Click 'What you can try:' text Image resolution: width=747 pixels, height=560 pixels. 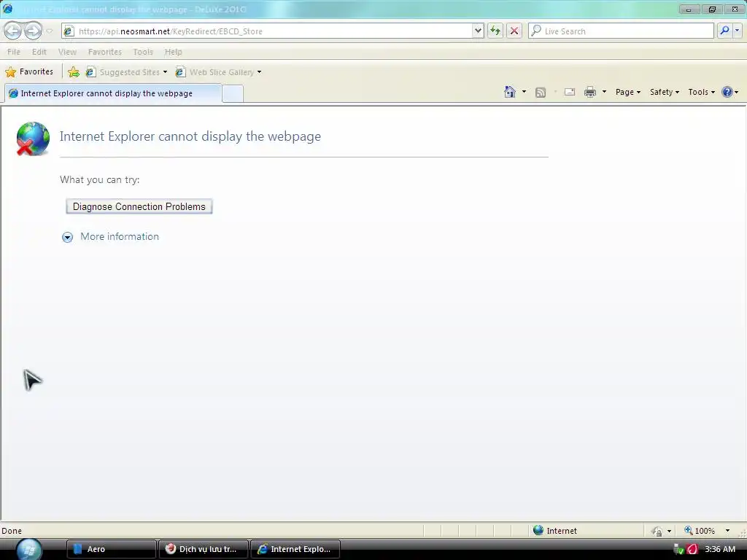[x=99, y=179]
